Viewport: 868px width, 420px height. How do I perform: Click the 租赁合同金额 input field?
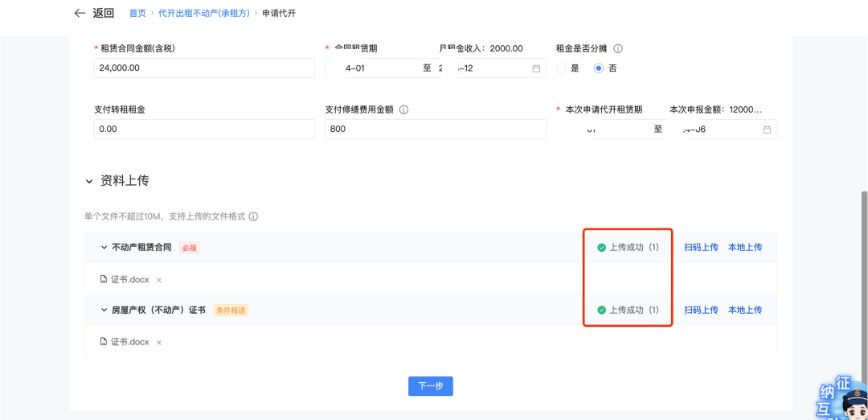[x=205, y=68]
